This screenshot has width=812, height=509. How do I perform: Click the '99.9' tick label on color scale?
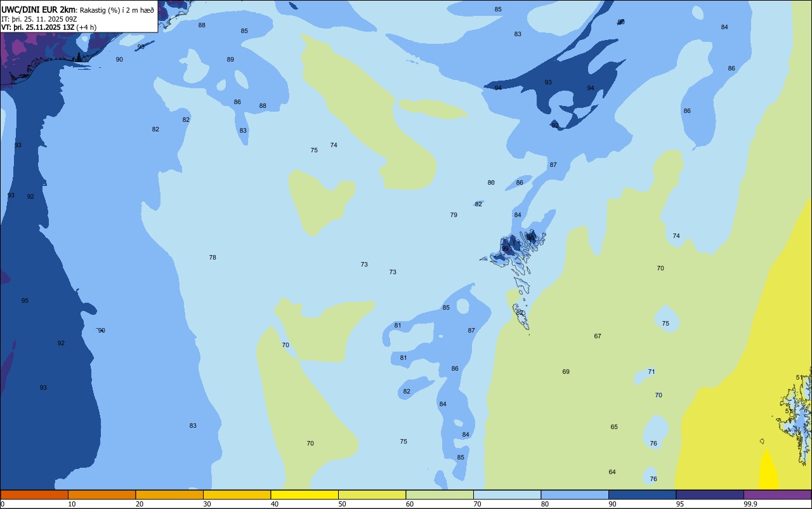pos(750,504)
